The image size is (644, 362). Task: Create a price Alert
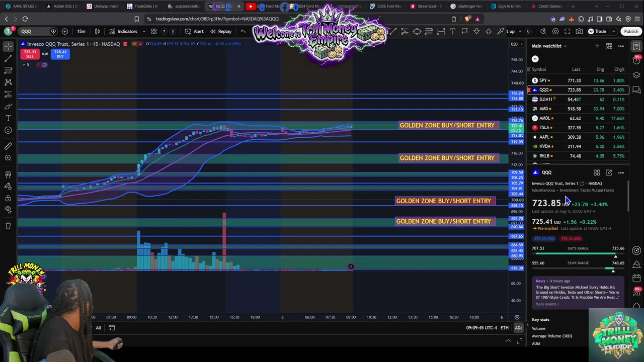194,31
